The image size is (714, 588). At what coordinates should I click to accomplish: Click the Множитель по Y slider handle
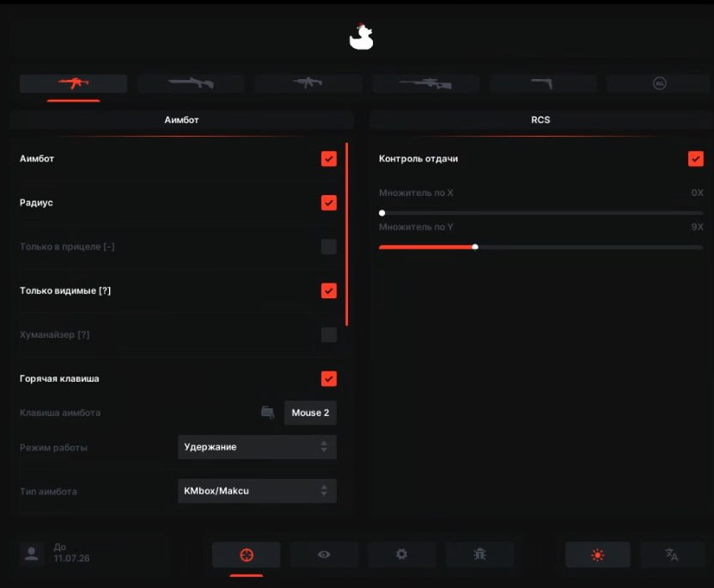475,247
